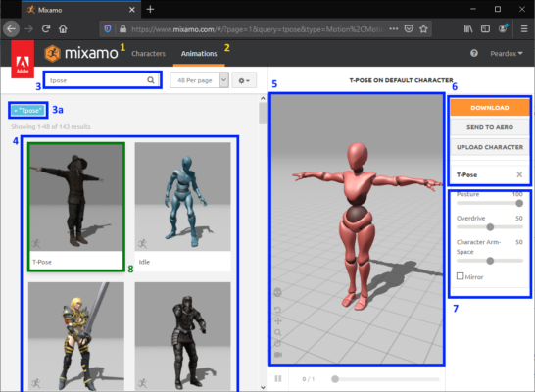Reset the viewer camera rotation
Image resolution: width=535 pixels, height=392 pixels.
point(277,310)
